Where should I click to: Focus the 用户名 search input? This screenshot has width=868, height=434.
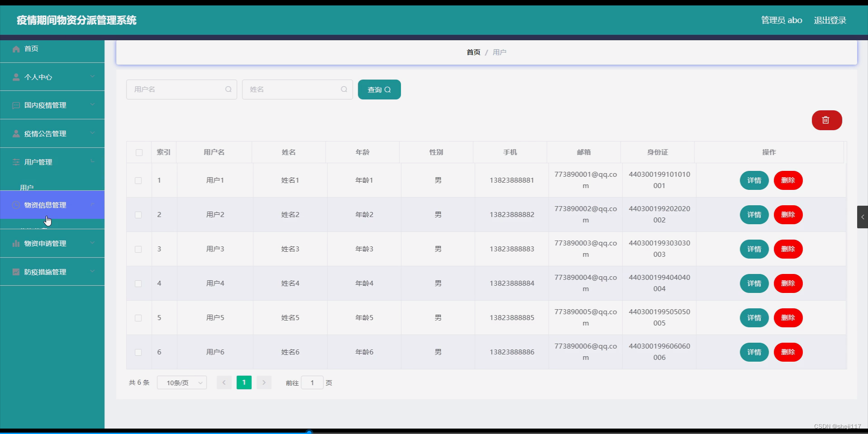coord(181,90)
